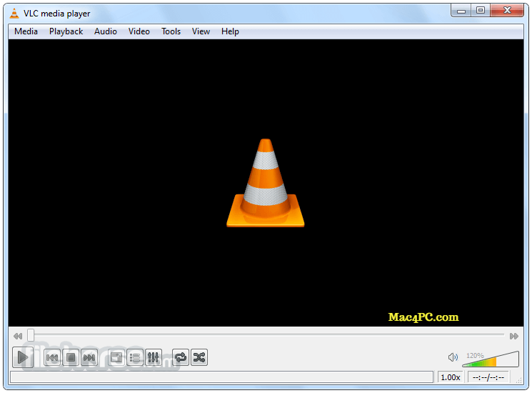The width and height of the screenshot is (532, 393).
Task: Toggle fullscreen video mode
Action: click(x=116, y=357)
